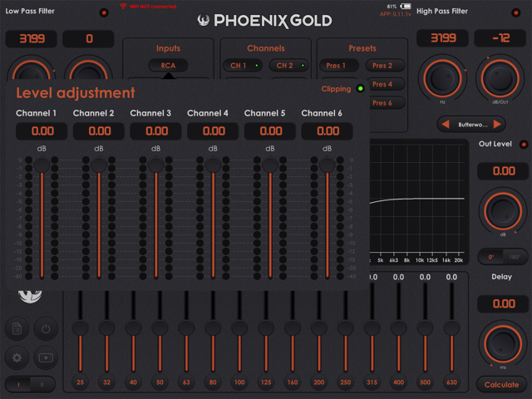
Task: Tap the battery status icon
Action: point(406,6)
